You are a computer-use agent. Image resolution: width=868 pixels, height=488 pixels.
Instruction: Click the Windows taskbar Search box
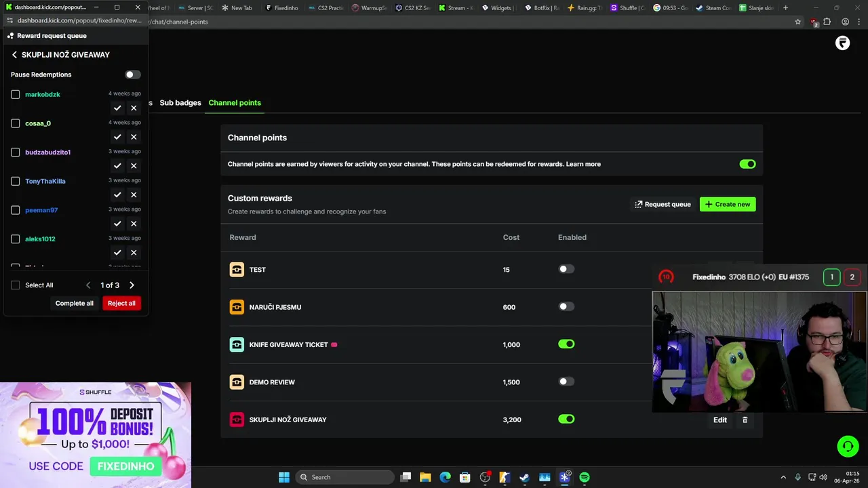[x=346, y=477]
